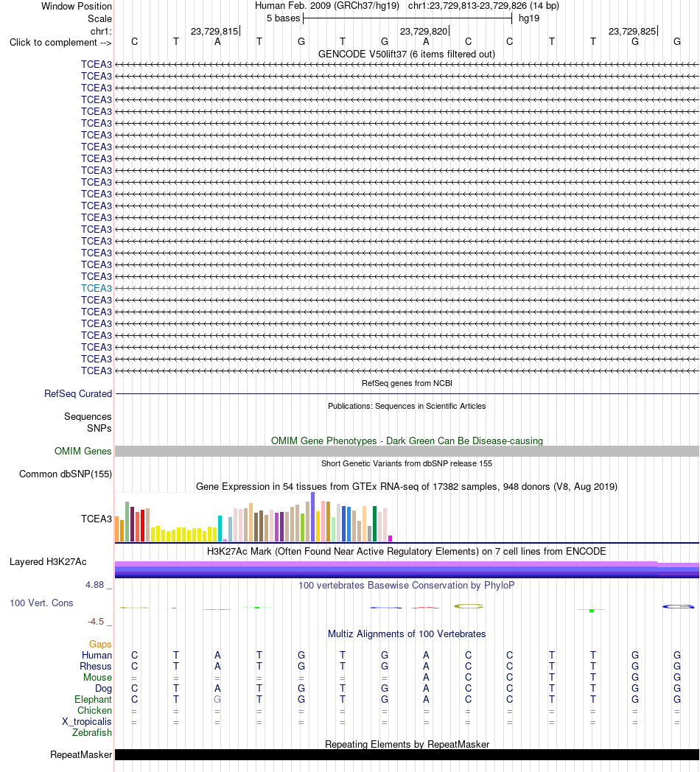Image resolution: width=700 pixels, height=772 pixels.
Task: Click the "Window Position" track label
Action: 77,7
